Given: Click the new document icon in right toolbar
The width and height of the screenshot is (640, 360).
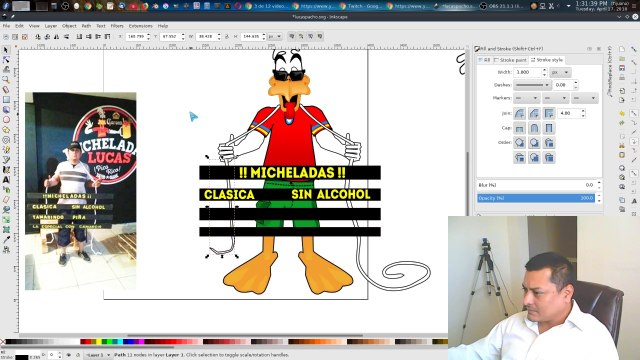Looking at the screenshot, I should (x=622, y=49).
